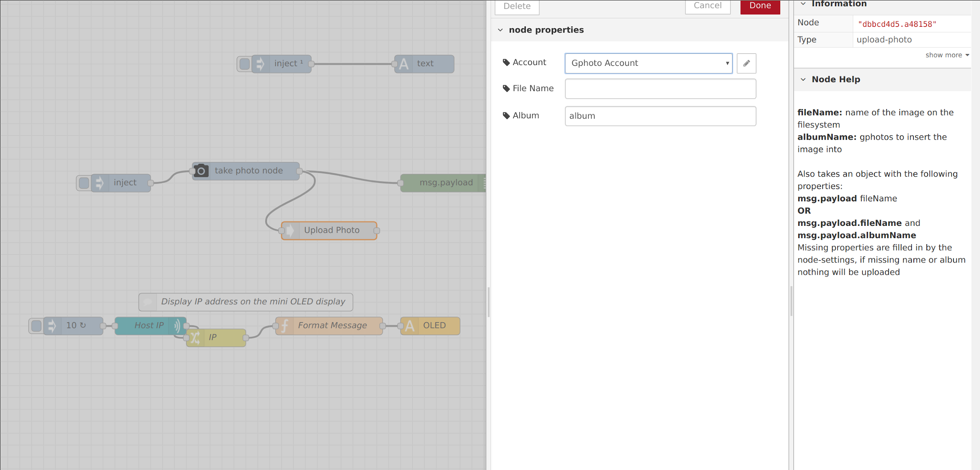The image size is (980, 470).
Task: Trigger the 10-second repeat inject button
Action: [x=36, y=326]
